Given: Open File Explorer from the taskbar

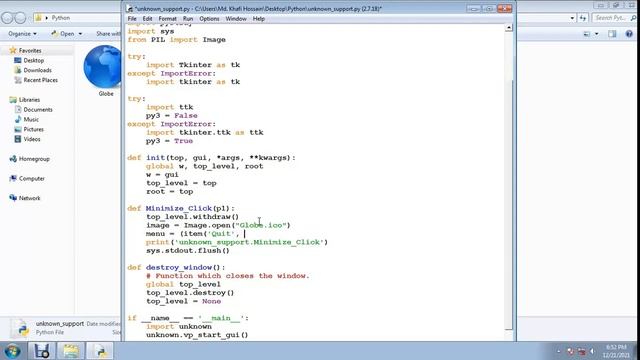Looking at the screenshot, I should pyautogui.click(x=71, y=351).
